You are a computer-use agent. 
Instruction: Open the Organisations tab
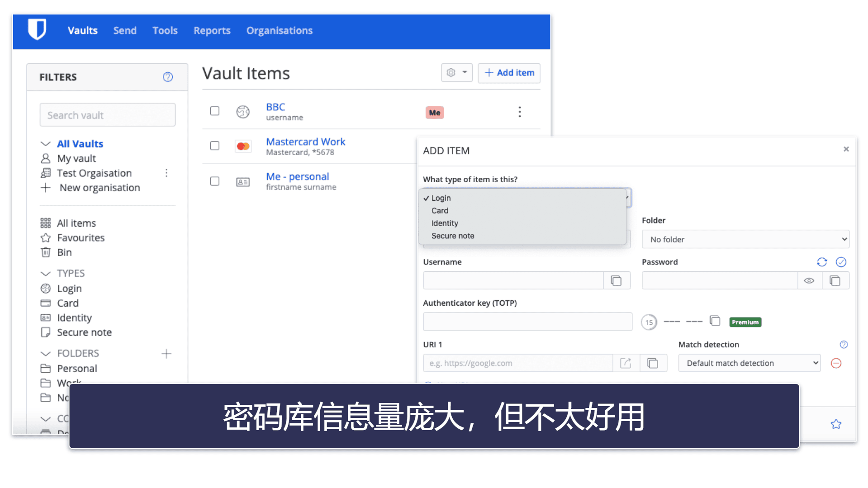pos(280,30)
